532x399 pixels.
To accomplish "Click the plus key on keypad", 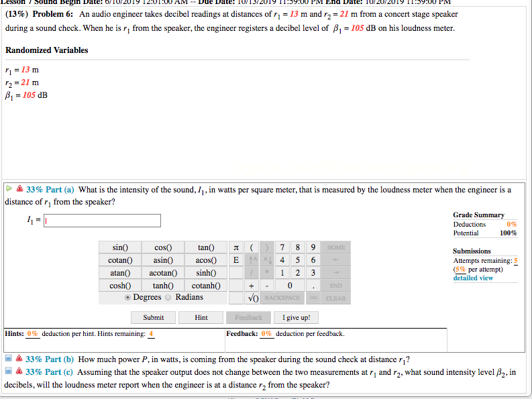I will pyautogui.click(x=252, y=286).
